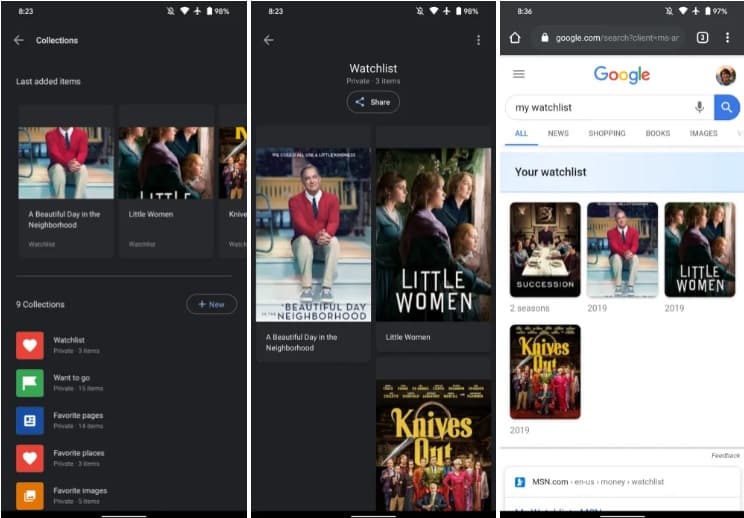
Task: Open the Favorite images orange icon
Action: [30, 496]
